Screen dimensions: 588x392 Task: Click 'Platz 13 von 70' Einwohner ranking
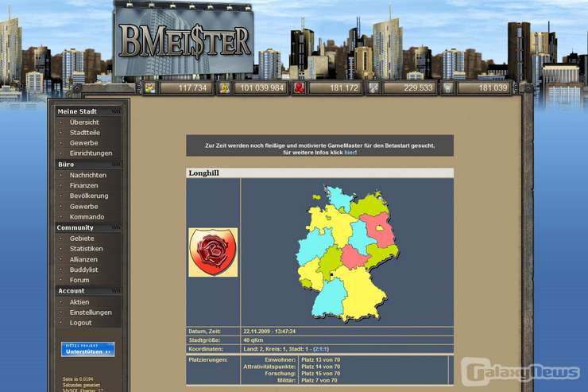click(x=321, y=359)
